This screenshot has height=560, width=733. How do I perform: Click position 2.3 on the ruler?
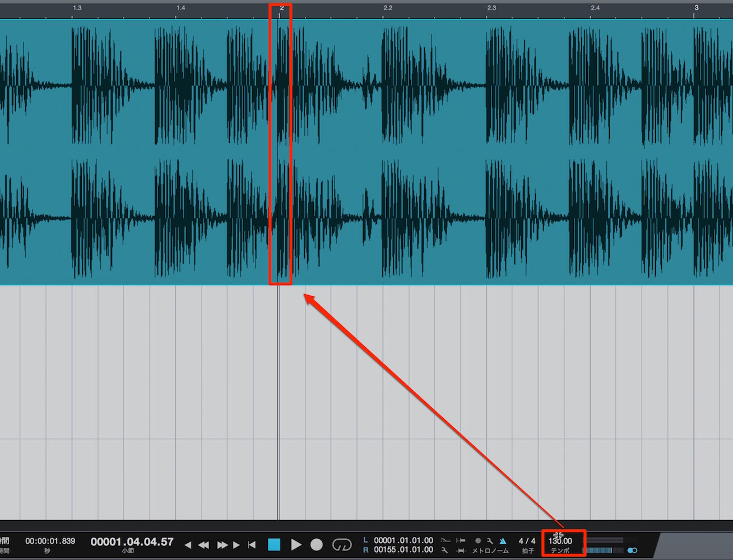[491, 8]
